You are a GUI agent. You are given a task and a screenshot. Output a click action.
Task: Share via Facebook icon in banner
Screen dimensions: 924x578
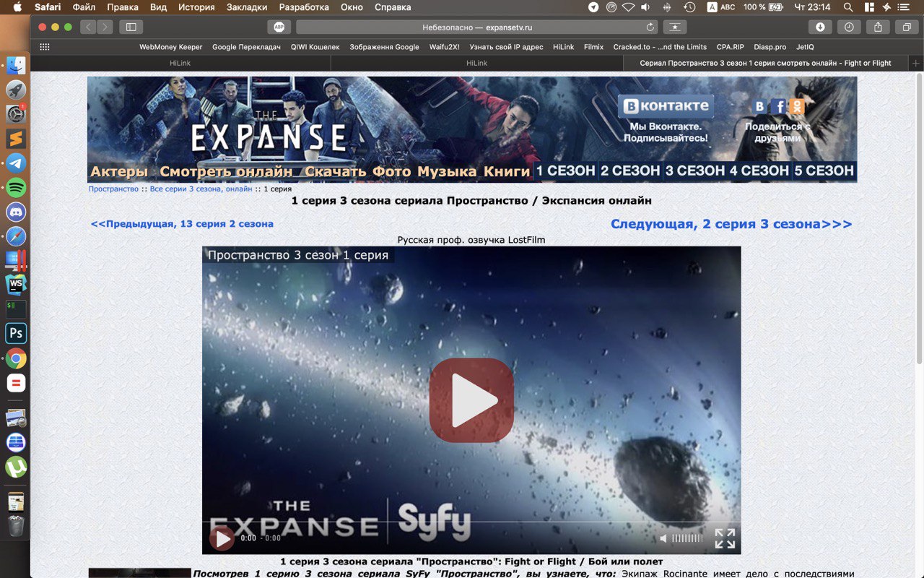click(778, 107)
